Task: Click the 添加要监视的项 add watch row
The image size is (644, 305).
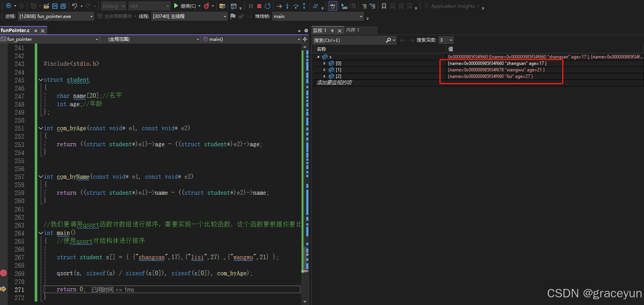Action: 334,82
